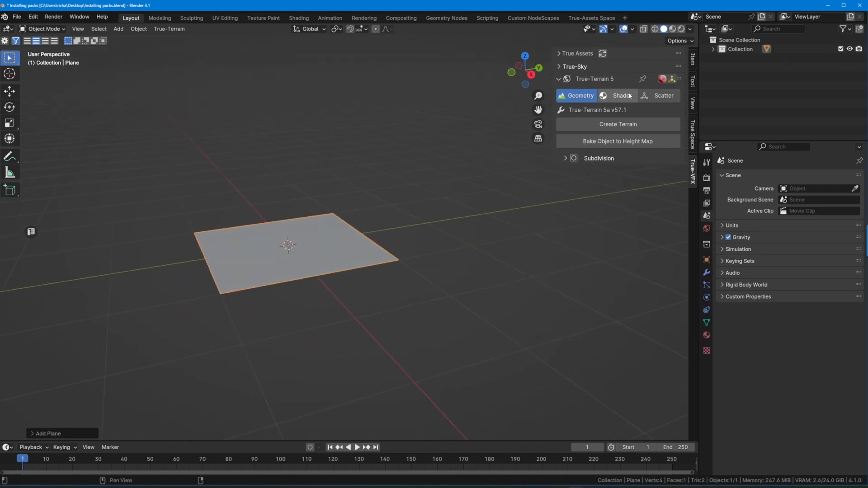Click the Add Cube tool icon
868x488 pixels.
pyautogui.click(x=9, y=190)
